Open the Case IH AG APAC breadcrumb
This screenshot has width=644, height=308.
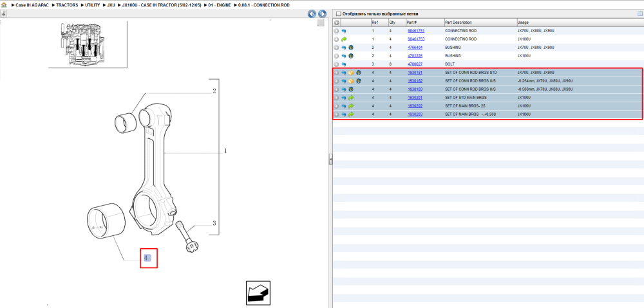pos(32,5)
